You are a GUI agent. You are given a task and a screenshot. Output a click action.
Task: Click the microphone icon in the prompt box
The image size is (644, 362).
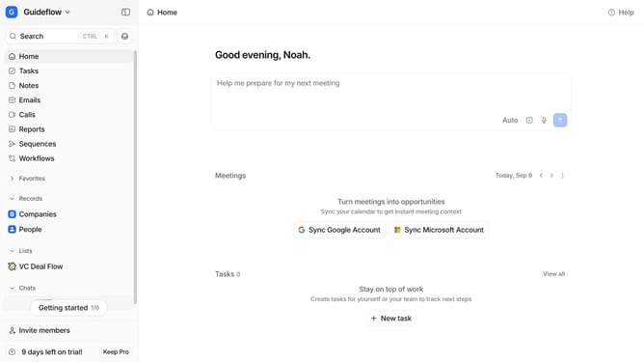544,120
